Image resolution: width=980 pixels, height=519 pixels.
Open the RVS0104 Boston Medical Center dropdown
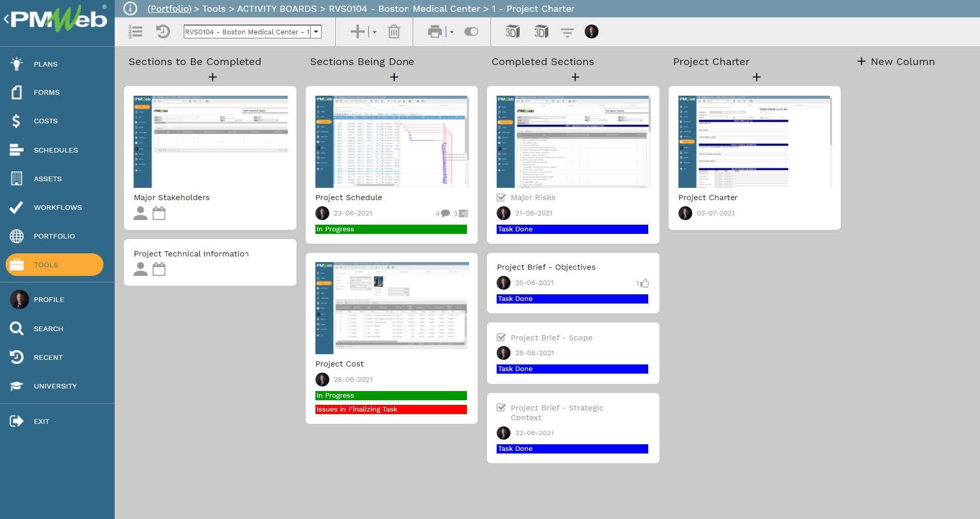[316, 32]
